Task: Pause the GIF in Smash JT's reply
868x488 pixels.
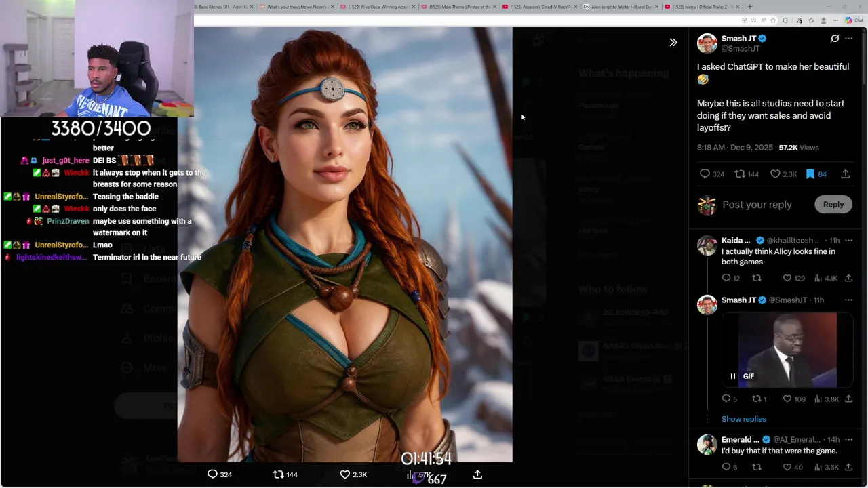Action: click(x=732, y=376)
